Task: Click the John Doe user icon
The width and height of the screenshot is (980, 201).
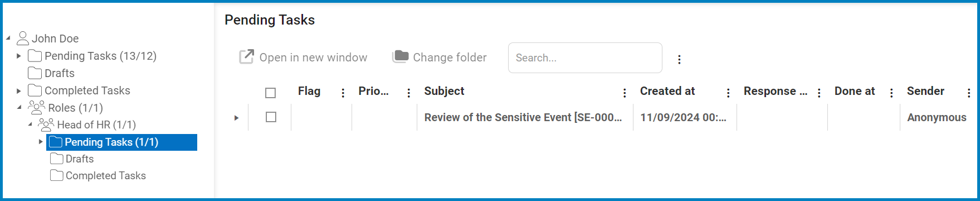Action: (x=23, y=39)
